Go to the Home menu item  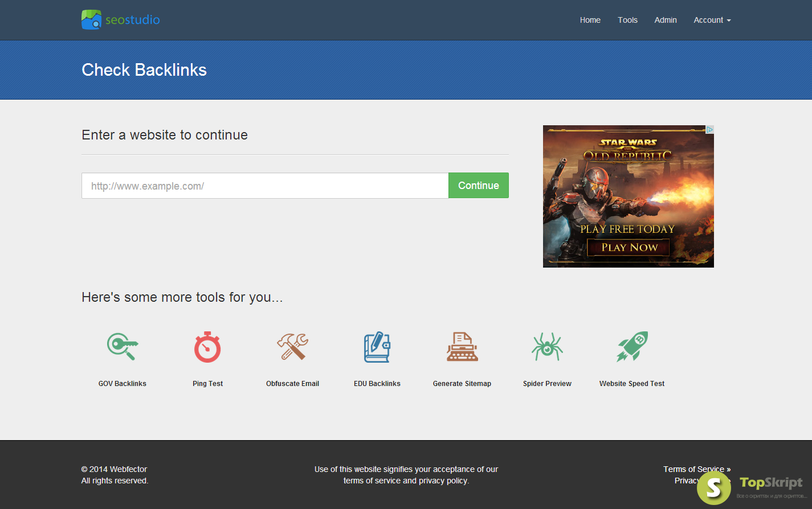pos(590,20)
